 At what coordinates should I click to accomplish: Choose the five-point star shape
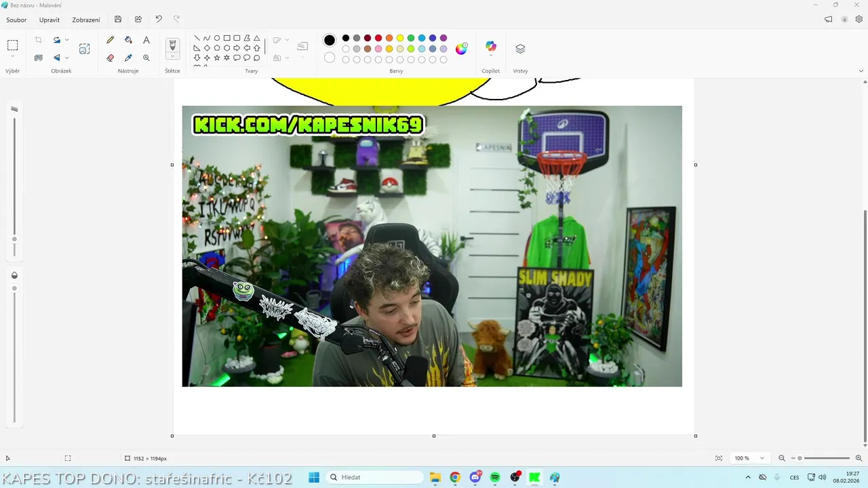tap(217, 58)
